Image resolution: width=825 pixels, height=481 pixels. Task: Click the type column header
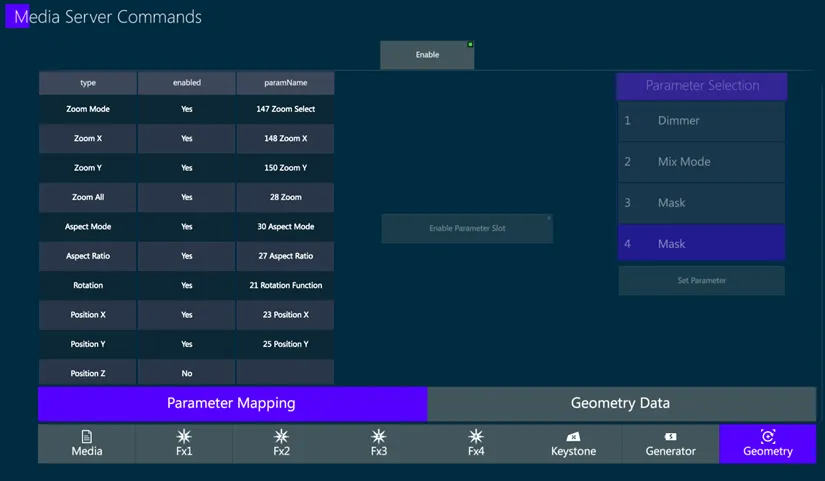[88, 83]
